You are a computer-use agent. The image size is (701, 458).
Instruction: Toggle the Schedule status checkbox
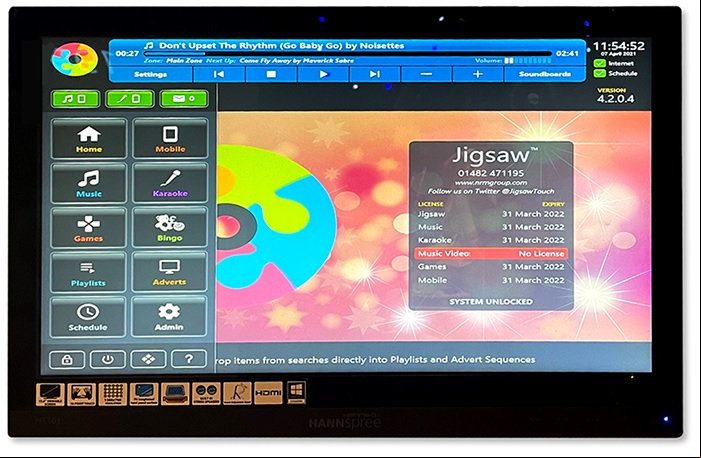click(600, 73)
